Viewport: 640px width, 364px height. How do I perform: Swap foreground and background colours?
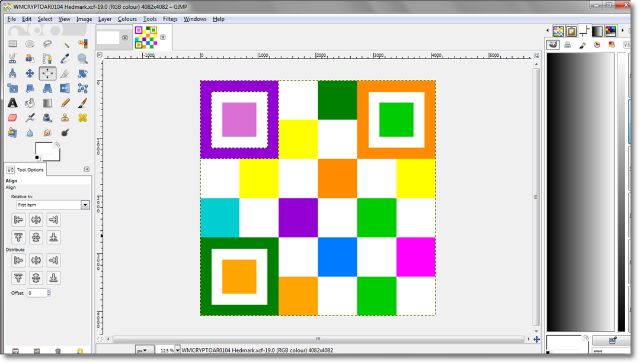pos(57,144)
